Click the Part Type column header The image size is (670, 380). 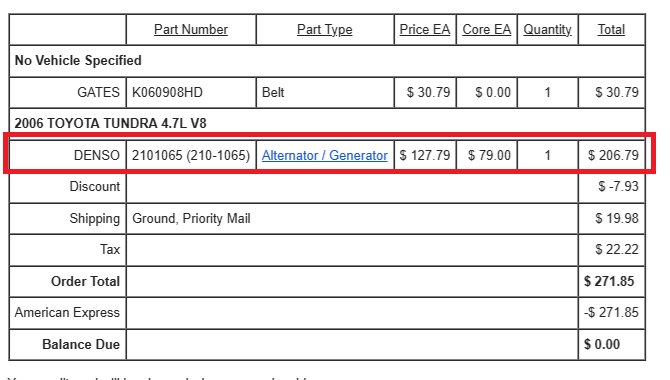coord(325,29)
